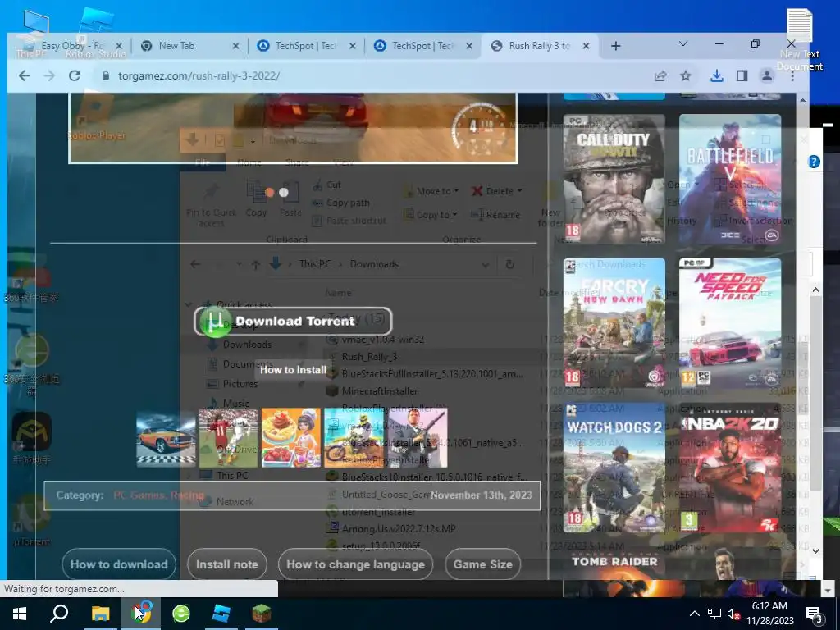This screenshot has height=630, width=840.
Task: Click File Explorer help question icon
Action: coord(814,162)
